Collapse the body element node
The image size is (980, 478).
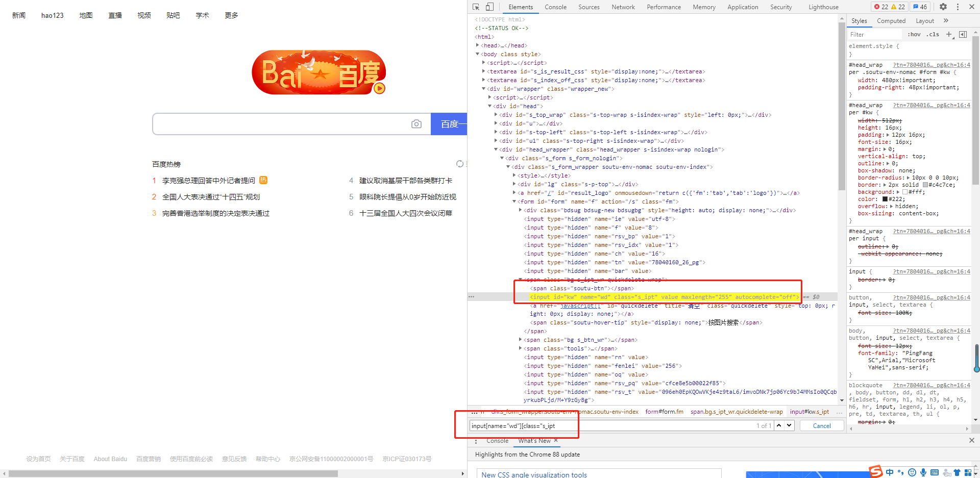coord(478,54)
